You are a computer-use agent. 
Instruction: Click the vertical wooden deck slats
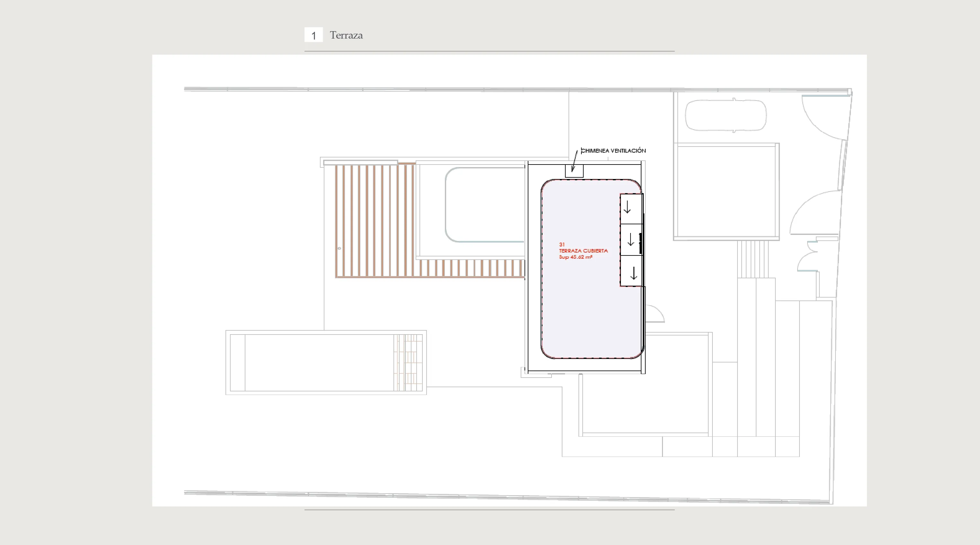[x=375, y=221]
